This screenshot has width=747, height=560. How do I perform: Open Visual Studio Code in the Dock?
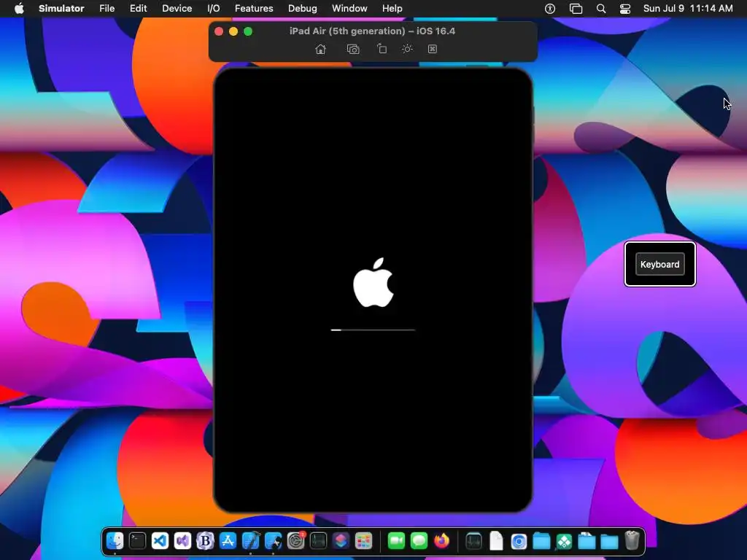pyautogui.click(x=160, y=541)
